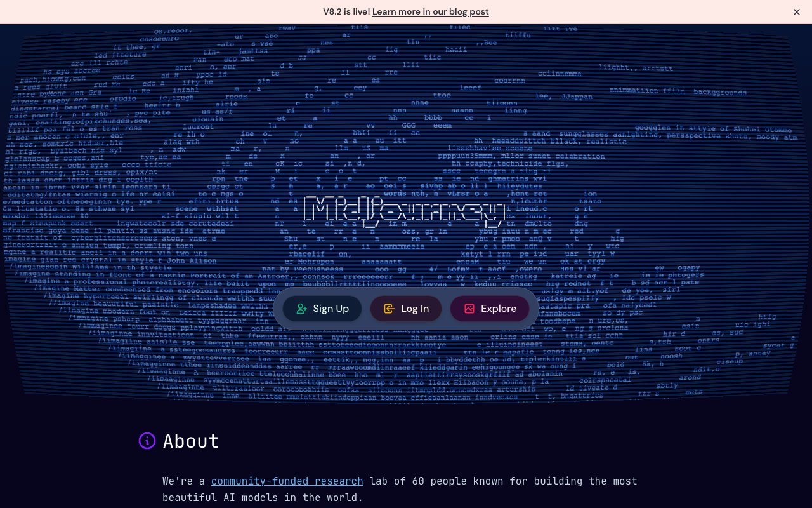Follow the community-funded research link
Screen dimensions: 812x508
coord(287,481)
